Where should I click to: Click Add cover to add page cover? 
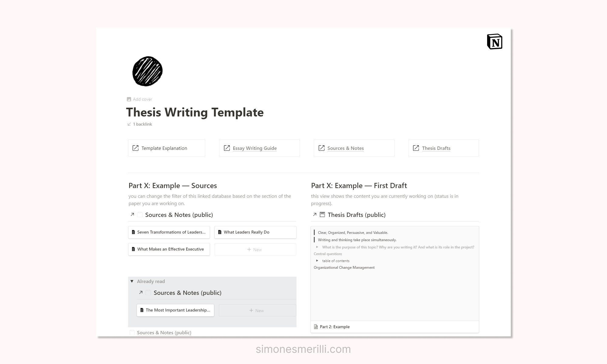[x=139, y=99]
